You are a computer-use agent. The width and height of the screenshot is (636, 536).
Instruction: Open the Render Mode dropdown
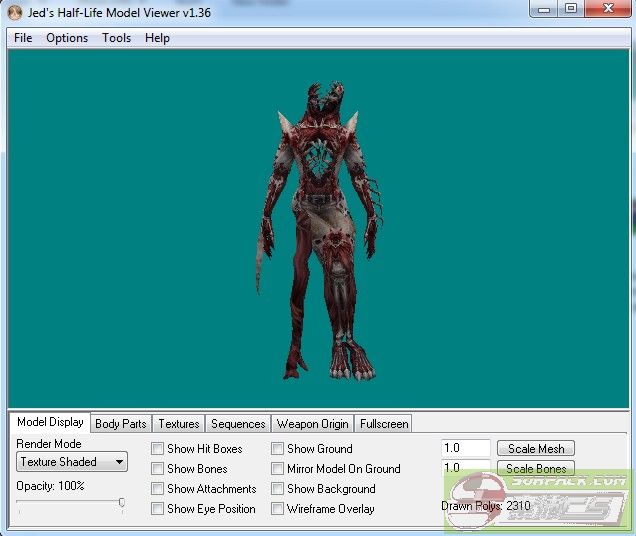(72, 462)
